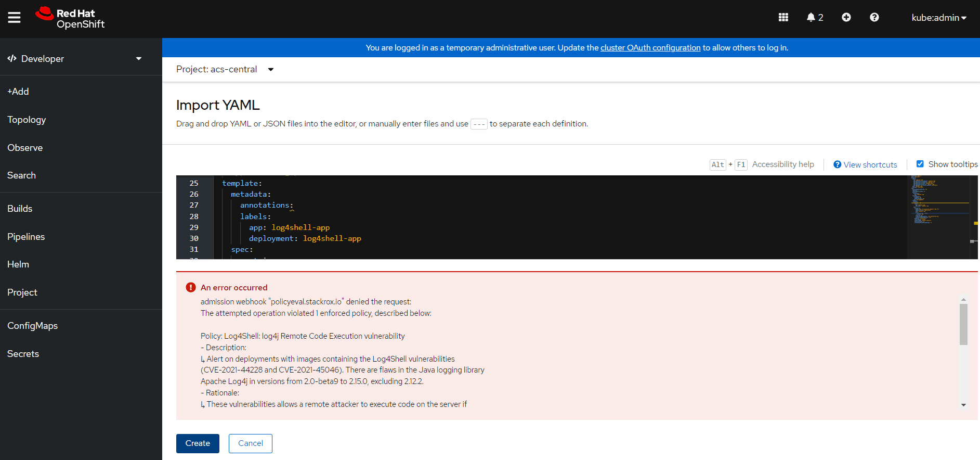The width and height of the screenshot is (980, 460).
Task: Click the red error status icon
Action: point(191,287)
